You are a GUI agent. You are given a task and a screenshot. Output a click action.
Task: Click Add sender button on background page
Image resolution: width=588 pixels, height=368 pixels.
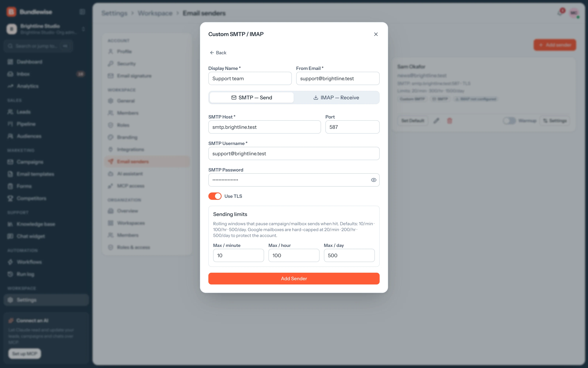(x=555, y=45)
